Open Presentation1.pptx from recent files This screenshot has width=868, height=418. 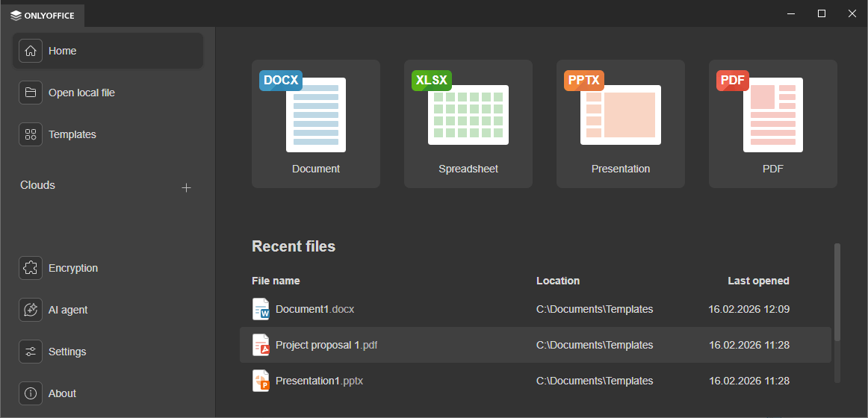319,381
